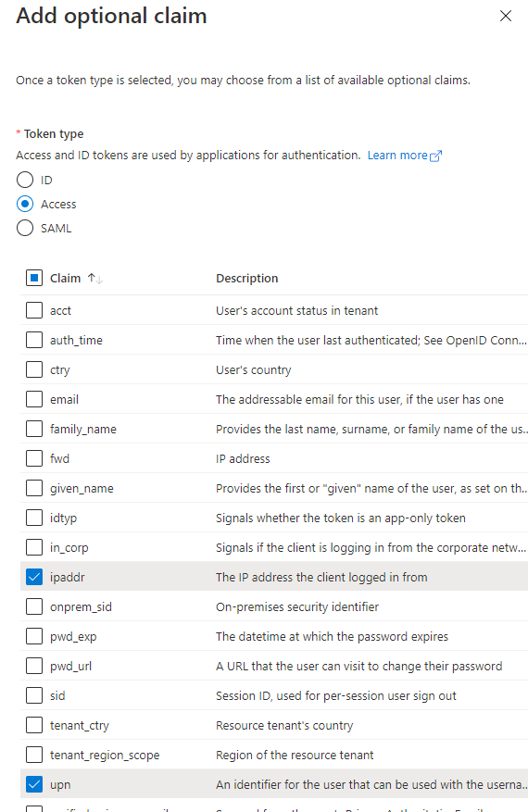Check the family_name claim
The height and width of the screenshot is (812, 528).
34,429
